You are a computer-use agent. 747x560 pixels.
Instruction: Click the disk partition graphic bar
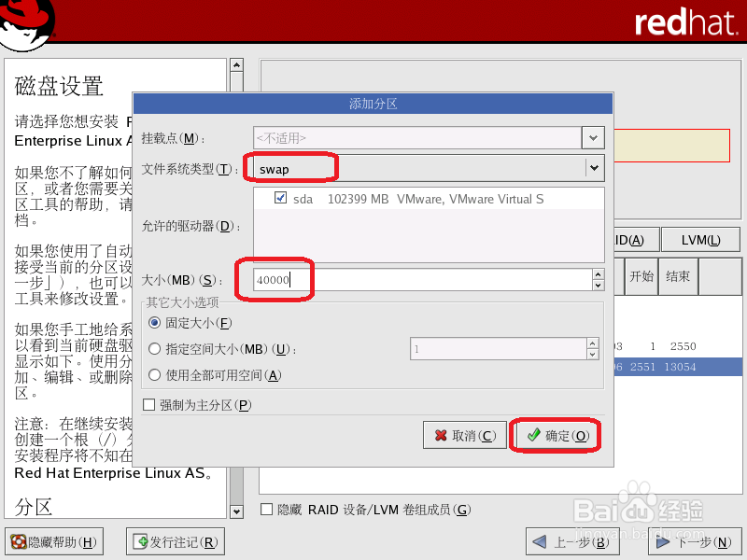pyautogui.click(x=671, y=146)
